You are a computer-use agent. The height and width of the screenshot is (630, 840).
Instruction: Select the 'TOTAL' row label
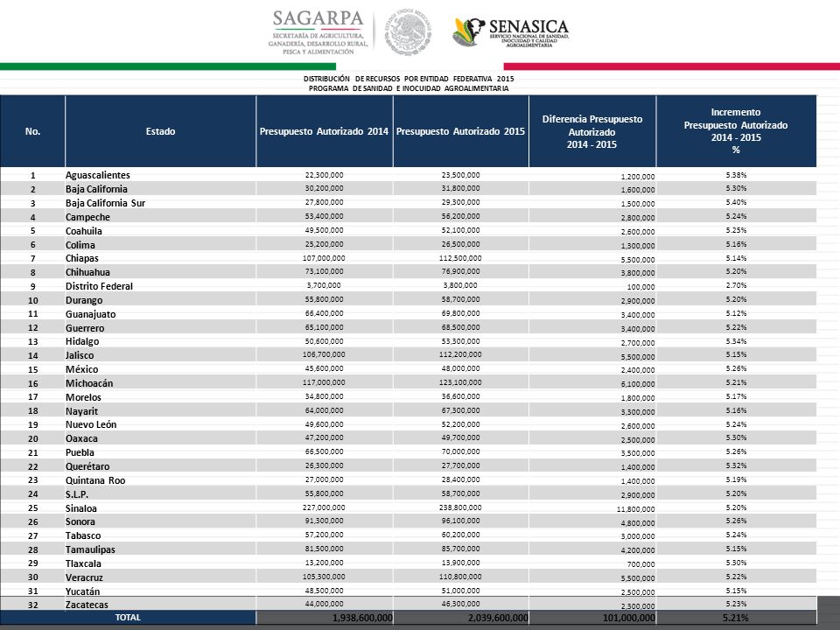128,617
